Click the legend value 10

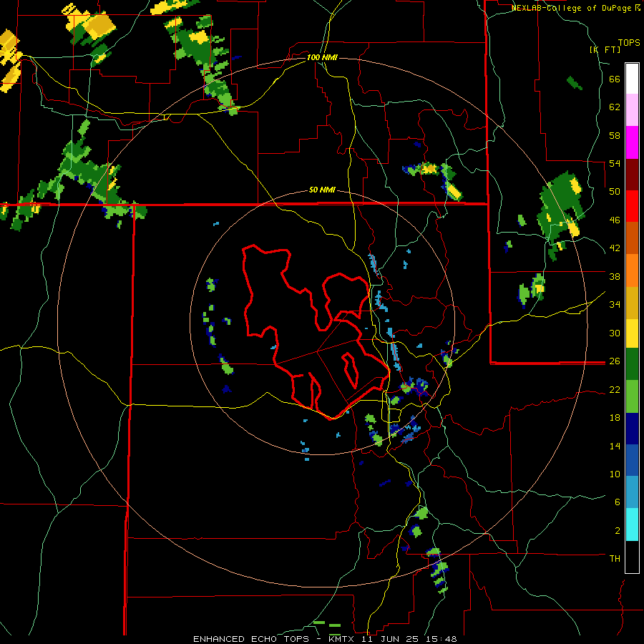[615, 474]
